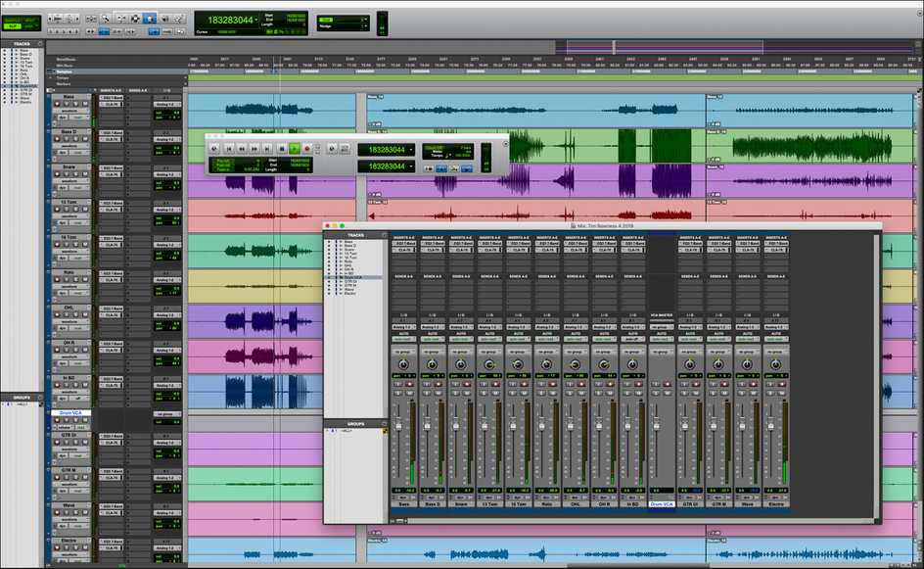Mute the 13 Tom channel in mixer
The height and width of the screenshot is (569, 924).
click(495, 394)
